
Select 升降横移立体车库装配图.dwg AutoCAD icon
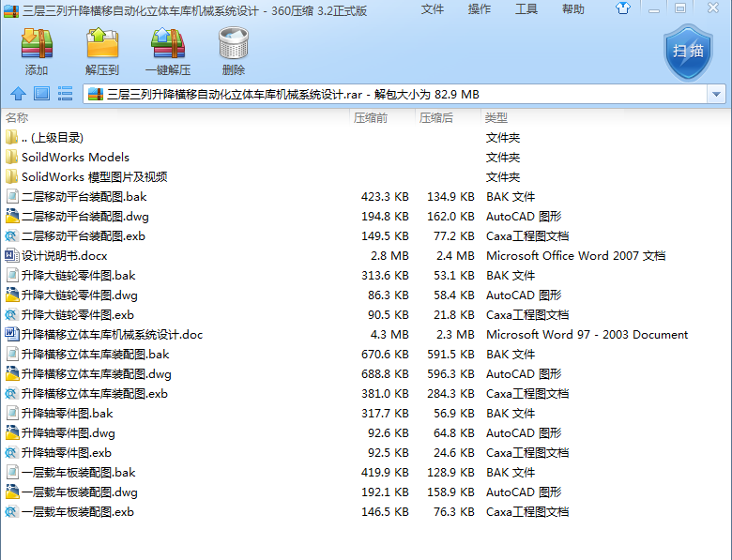coord(12,373)
